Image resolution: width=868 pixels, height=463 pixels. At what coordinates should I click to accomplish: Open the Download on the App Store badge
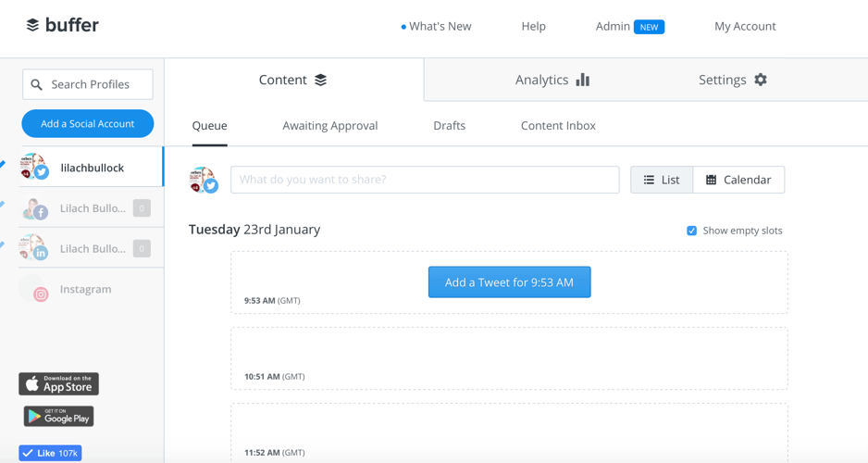(58, 383)
